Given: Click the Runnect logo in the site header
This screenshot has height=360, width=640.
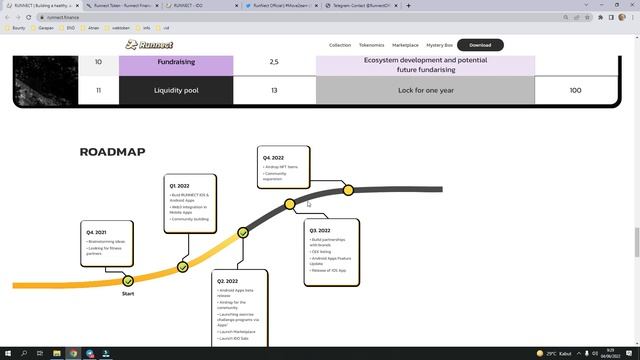Looking at the screenshot, I should 149,45.
